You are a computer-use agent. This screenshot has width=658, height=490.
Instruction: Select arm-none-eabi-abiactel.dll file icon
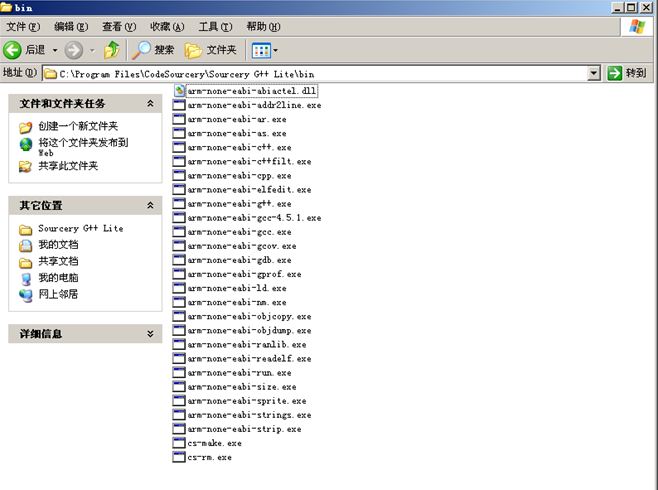(x=179, y=91)
